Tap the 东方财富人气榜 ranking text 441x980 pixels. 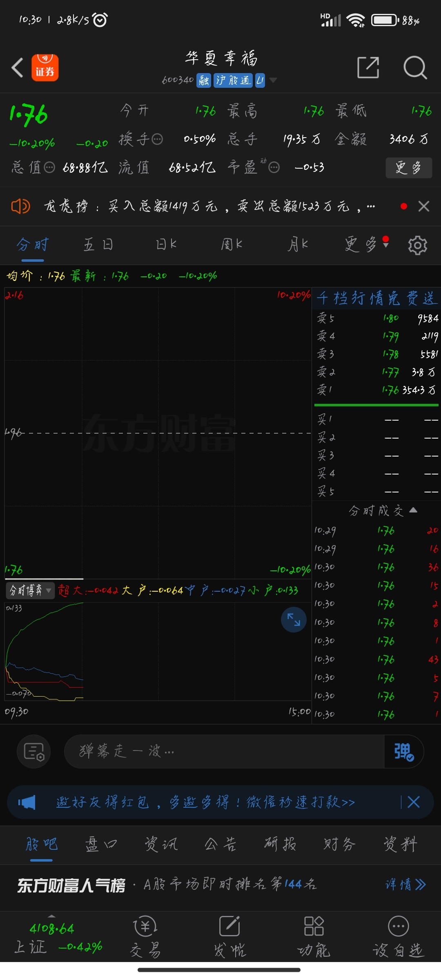[71, 886]
